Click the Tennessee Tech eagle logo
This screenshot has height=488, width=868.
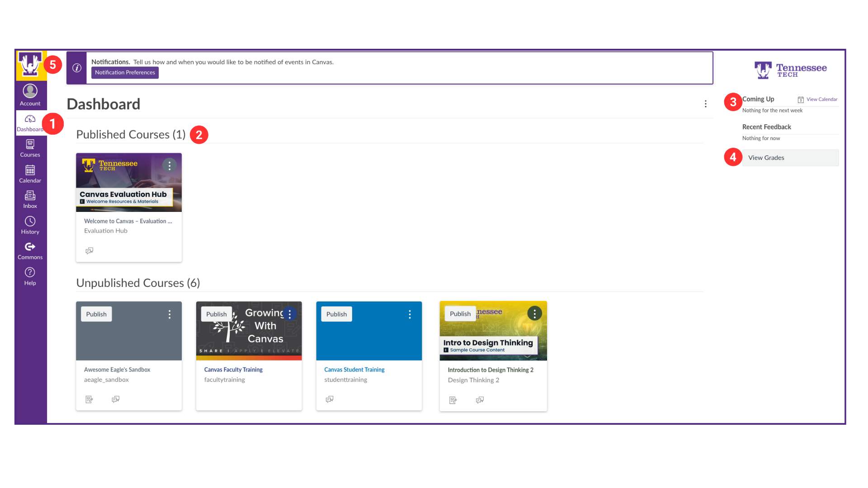tap(30, 65)
